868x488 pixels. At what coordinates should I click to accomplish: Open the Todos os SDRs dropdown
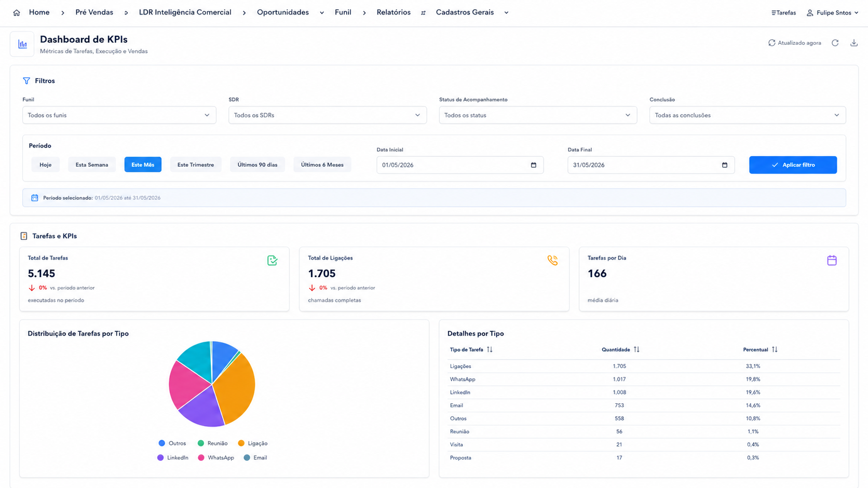tap(328, 115)
